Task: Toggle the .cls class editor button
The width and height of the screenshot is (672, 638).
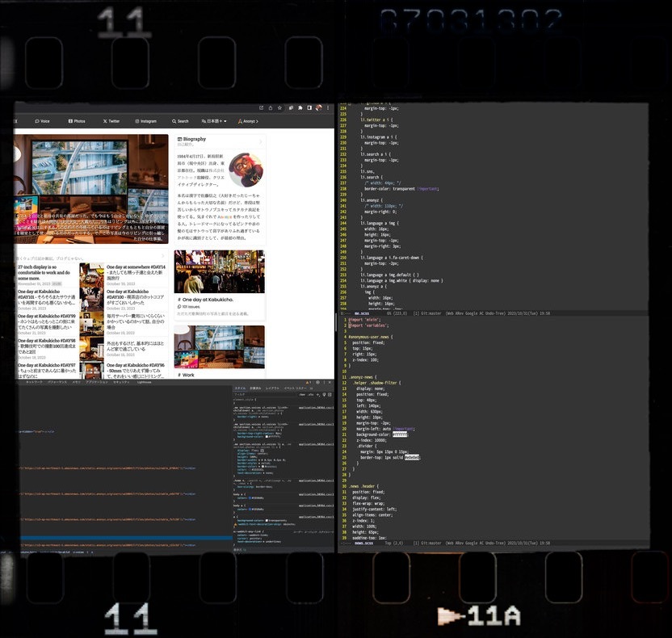Action: (313, 394)
